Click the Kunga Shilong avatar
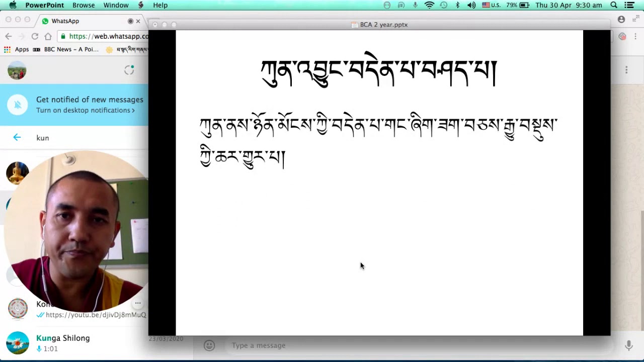 coord(18,343)
